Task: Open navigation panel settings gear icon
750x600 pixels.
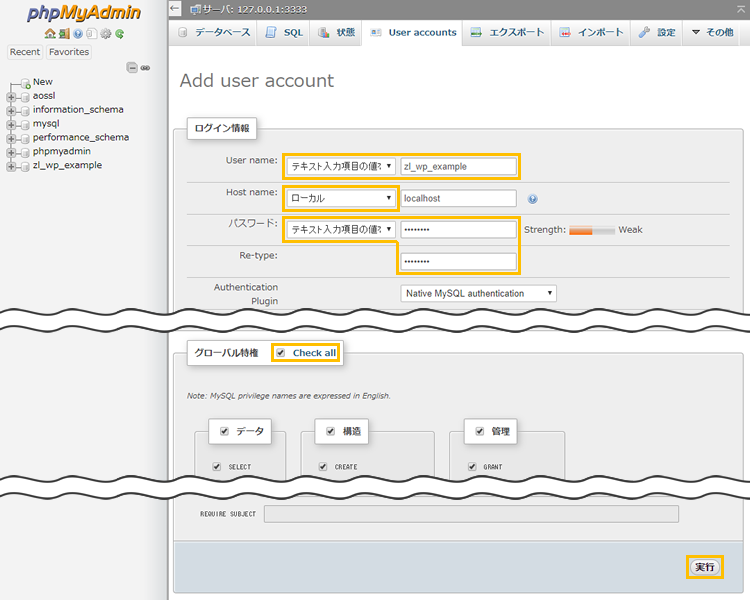Action: [x=105, y=34]
